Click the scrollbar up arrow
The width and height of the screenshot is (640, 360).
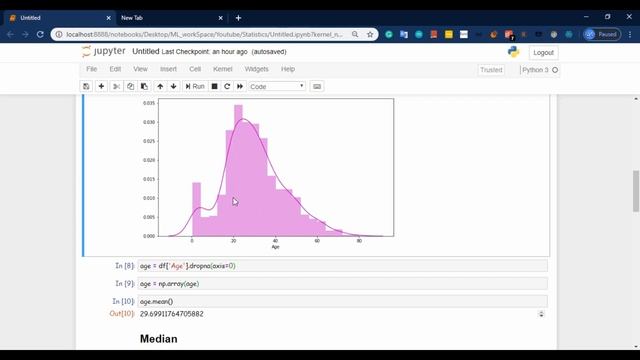[x=636, y=99]
